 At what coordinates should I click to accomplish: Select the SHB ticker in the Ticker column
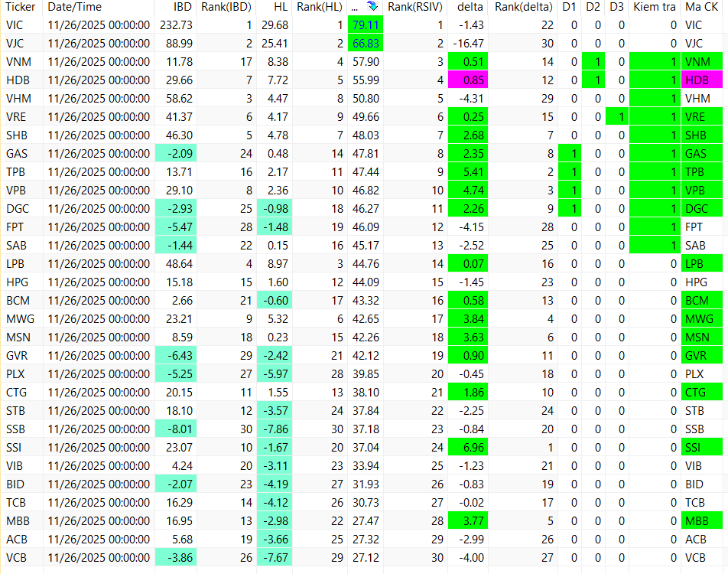pos(17,135)
